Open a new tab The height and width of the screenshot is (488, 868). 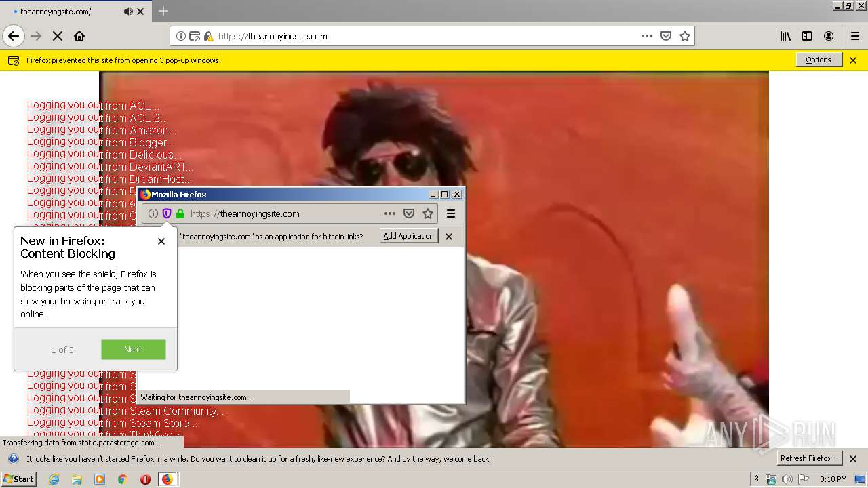[x=163, y=11]
